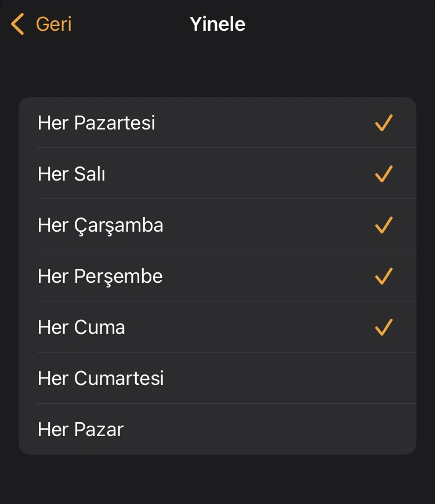Uncheck the tick beside Her Perşembe
Screen dimensions: 435x504
[383, 276]
